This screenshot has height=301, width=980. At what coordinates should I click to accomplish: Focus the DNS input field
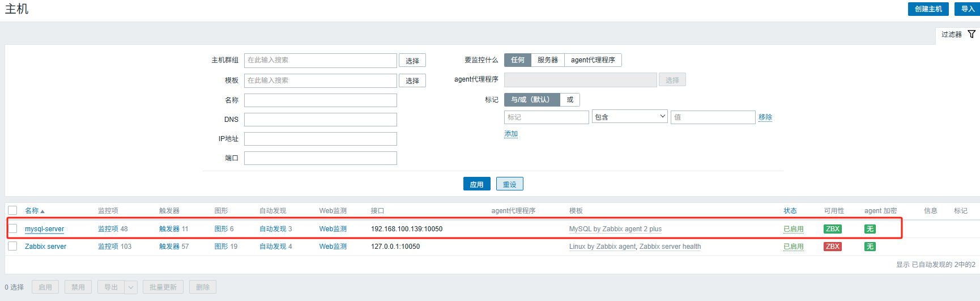[321, 120]
